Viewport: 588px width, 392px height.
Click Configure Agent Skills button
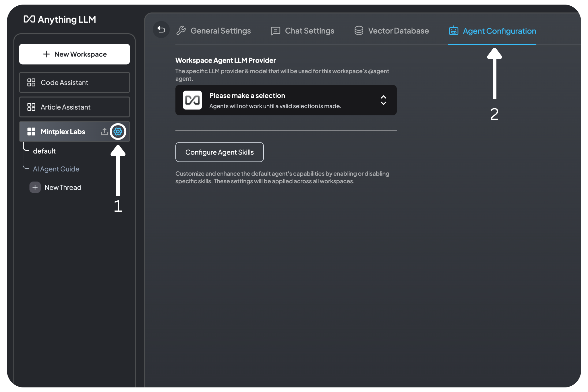pos(219,152)
